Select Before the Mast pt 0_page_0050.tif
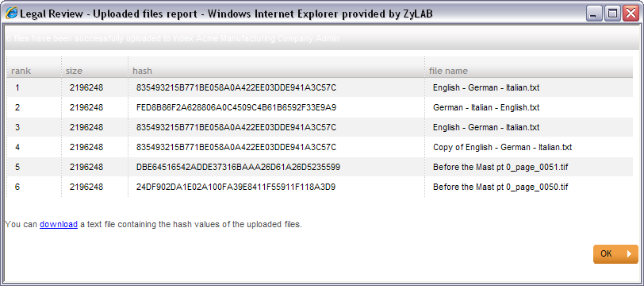Viewport: 644px width, 286px height. click(500, 187)
